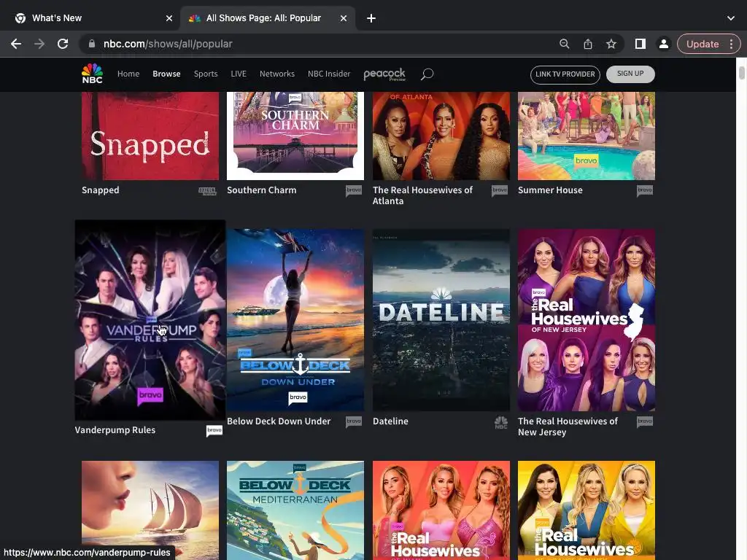This screenshot has width=747, height=560.
Task: Open the LIVE navigation item
Action: [x=239, y=74]
